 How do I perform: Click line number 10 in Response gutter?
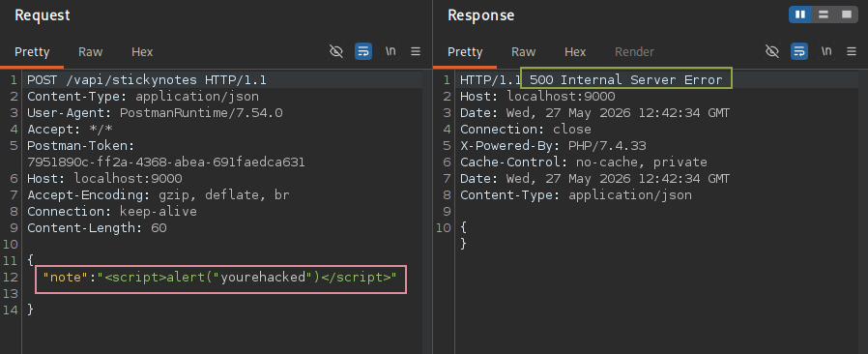coord(445,227)
